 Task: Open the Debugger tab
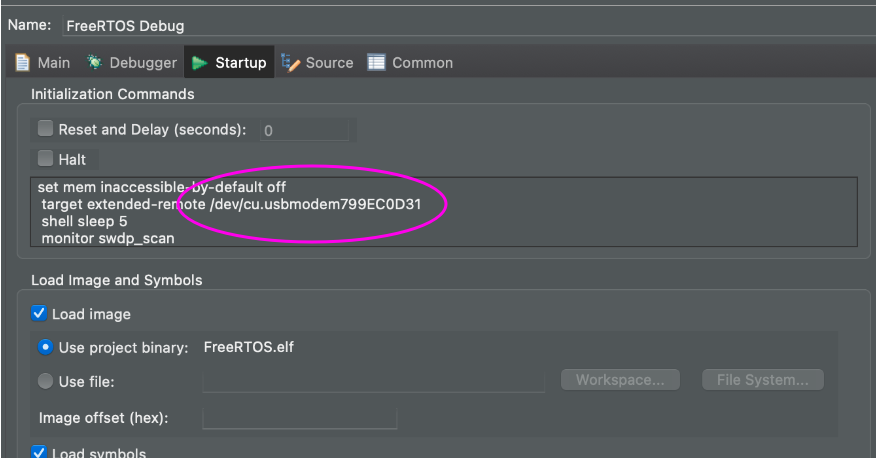tap(131, 63)
